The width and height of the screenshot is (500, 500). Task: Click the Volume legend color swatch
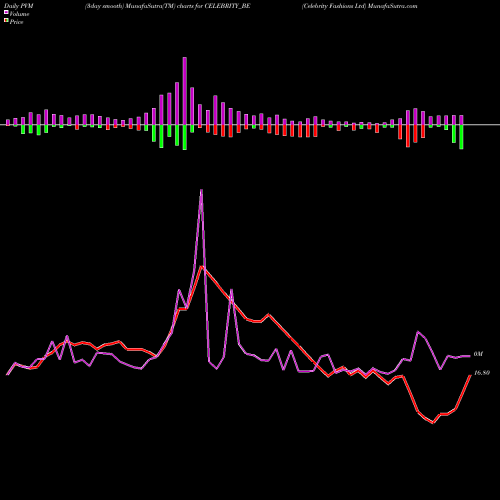6,13
